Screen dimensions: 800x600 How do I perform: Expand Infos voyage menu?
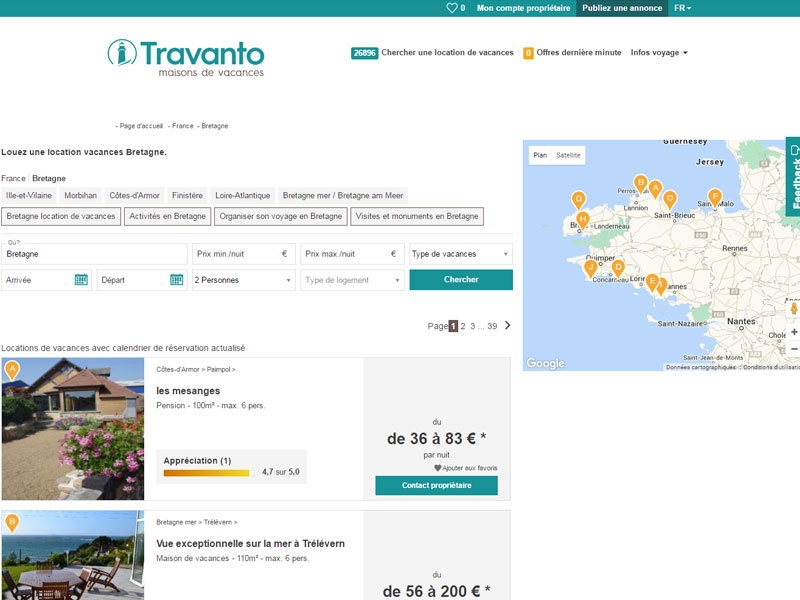[x=659, y=53]
